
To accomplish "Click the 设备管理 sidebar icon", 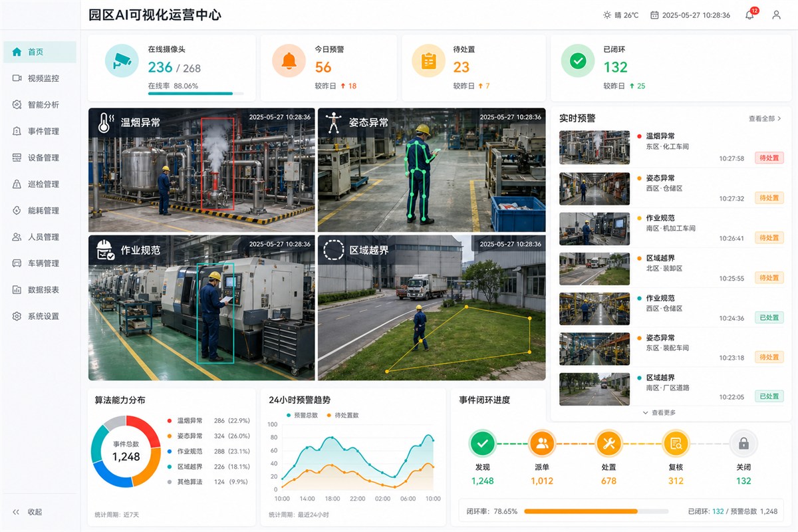I will coord(17,158).
